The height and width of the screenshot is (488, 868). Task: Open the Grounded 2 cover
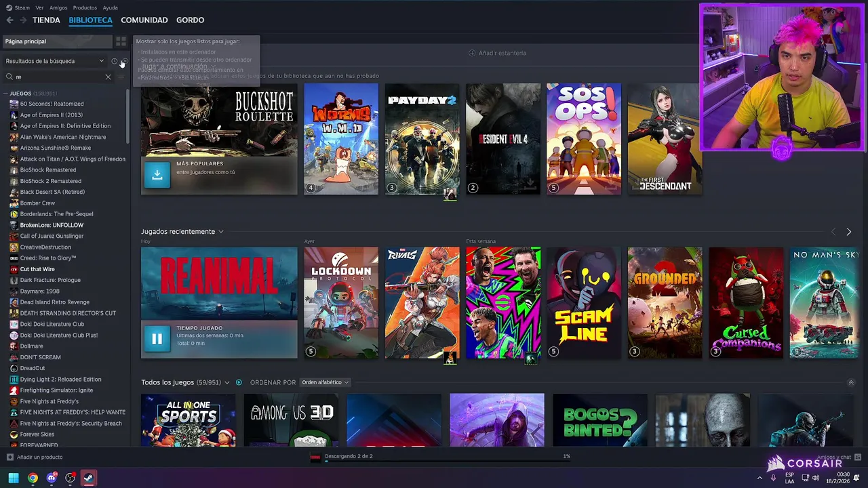[665, 302]
